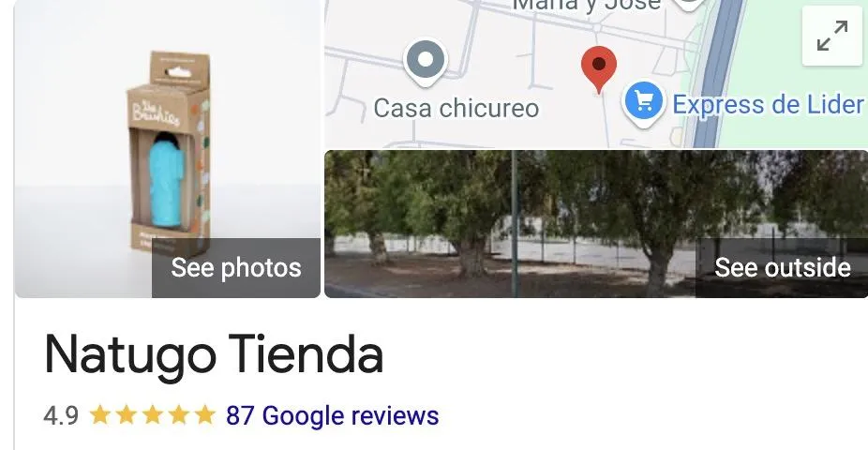Click the Express de Lider map label
The image size is (868, 450).
tap(768, 104)
